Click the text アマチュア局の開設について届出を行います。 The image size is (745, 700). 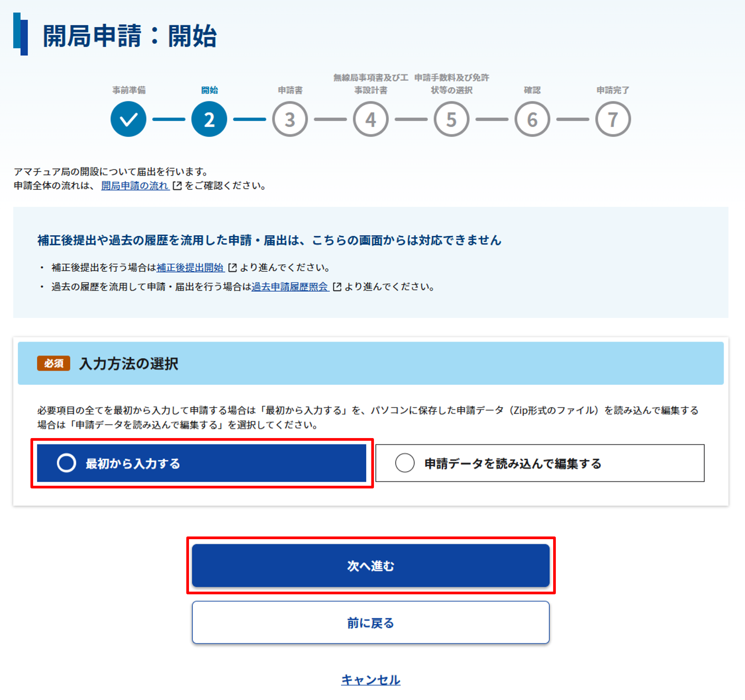(x=111, y=172)
